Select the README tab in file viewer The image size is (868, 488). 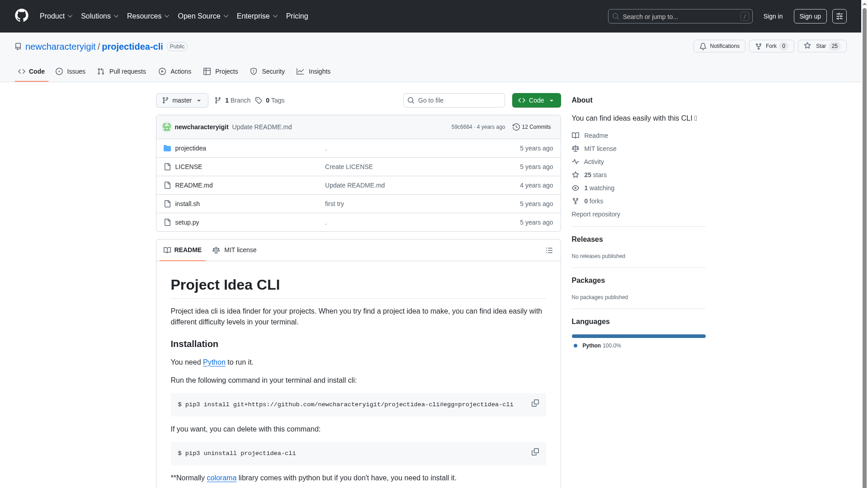[183, 250]
